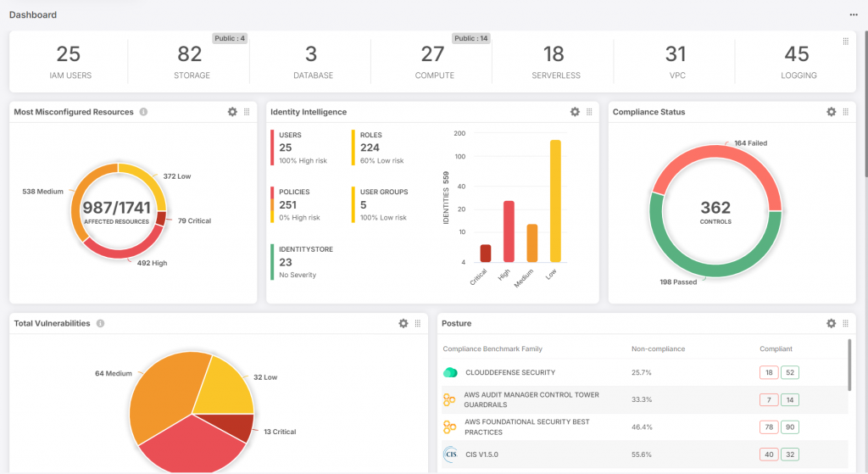The height and width of the screenshot is (474, 868).
Task: Open Most Misconfigured Resources settings gear
Action: tap(232, 112)
